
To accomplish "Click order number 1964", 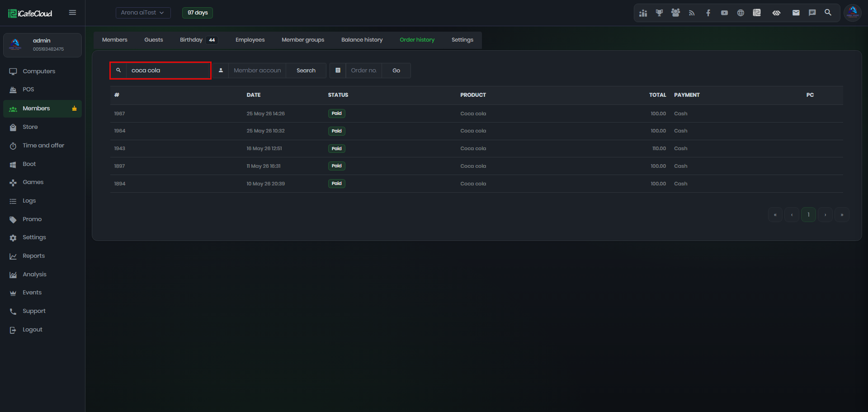I will point(119,131).
